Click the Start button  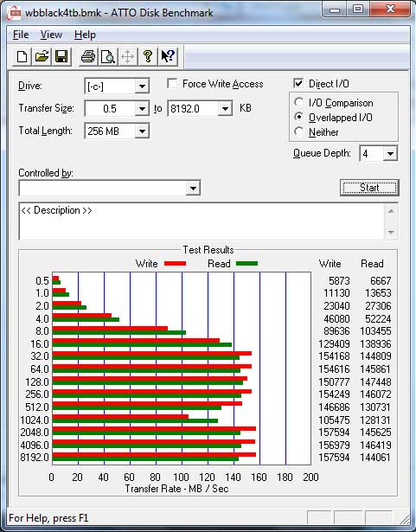point(369,188)
